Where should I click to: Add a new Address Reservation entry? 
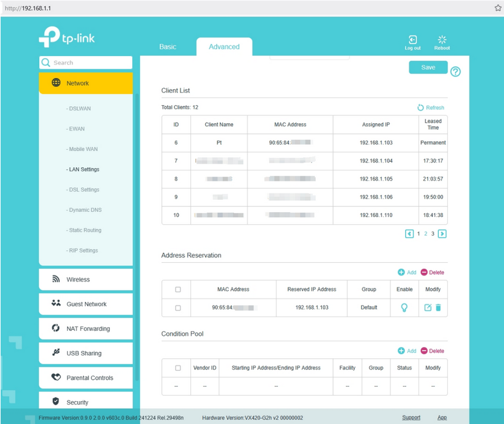point(407,272)
